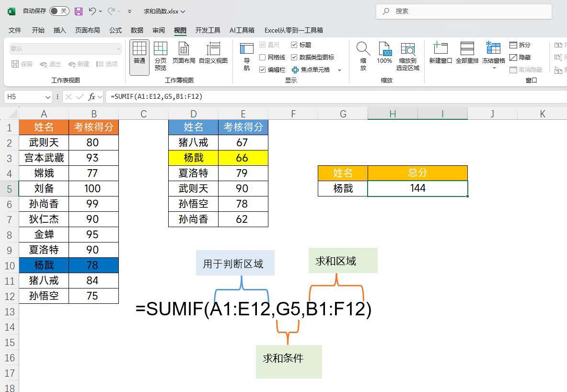This screenshot has width=567, height=392.
Task: Open the Undo history dropdown arrow
Action: 101,12
